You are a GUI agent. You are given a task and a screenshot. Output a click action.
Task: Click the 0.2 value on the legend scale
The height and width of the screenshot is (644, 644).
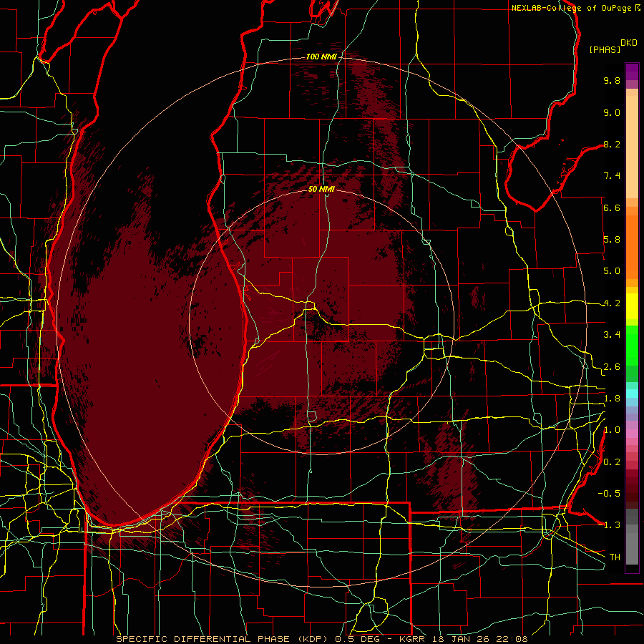click(612, 462)
